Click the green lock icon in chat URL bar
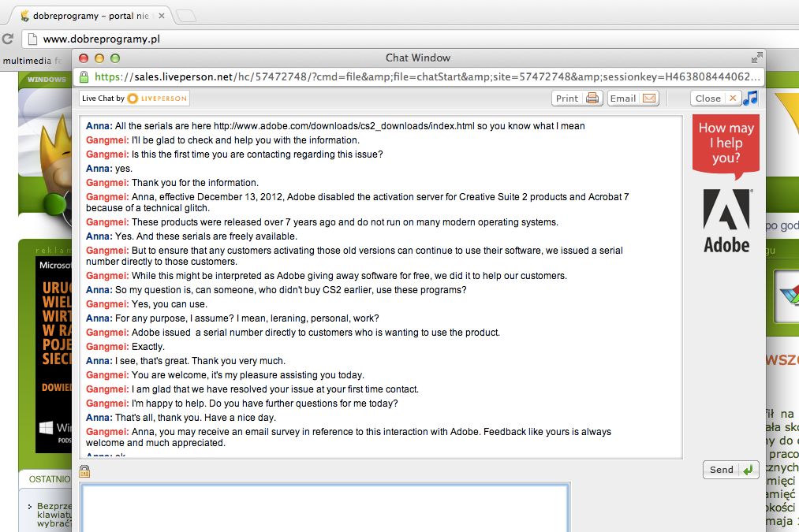Image resolution: width=799 pixels, height=532 pixels. (84, 77)
